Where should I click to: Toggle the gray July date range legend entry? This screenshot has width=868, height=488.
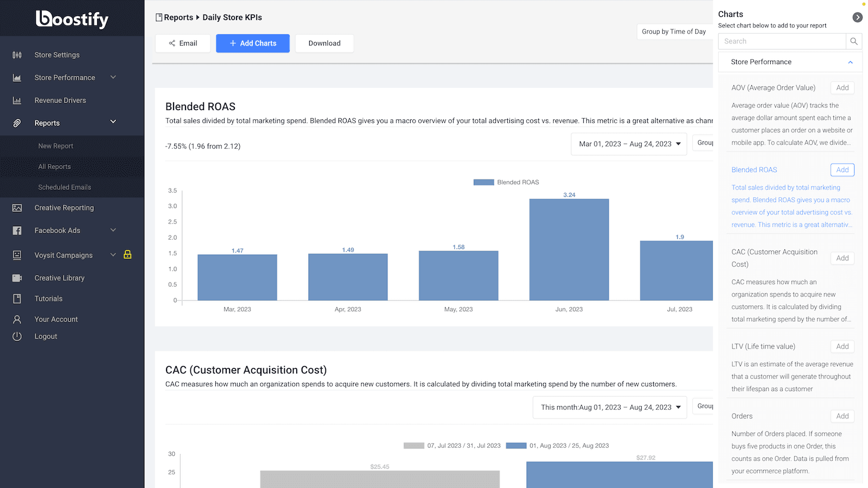[x=413, y=445]
